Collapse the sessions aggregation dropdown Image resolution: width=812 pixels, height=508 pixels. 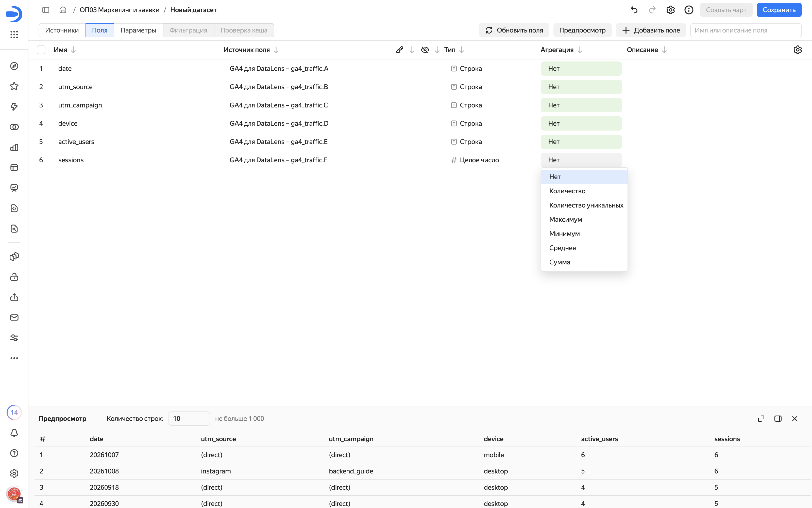pos(581,160)
